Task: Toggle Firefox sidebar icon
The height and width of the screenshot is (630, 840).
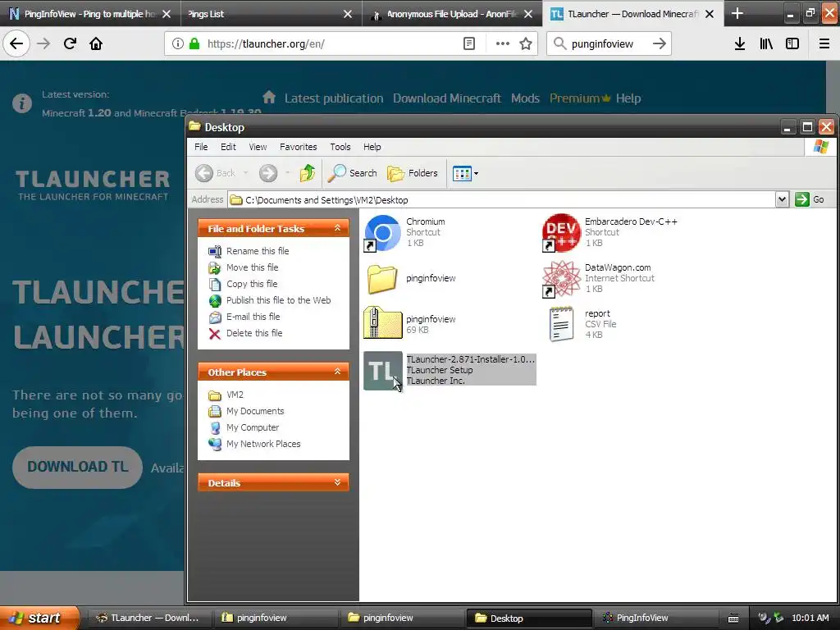Action: (x=792, y=44)
